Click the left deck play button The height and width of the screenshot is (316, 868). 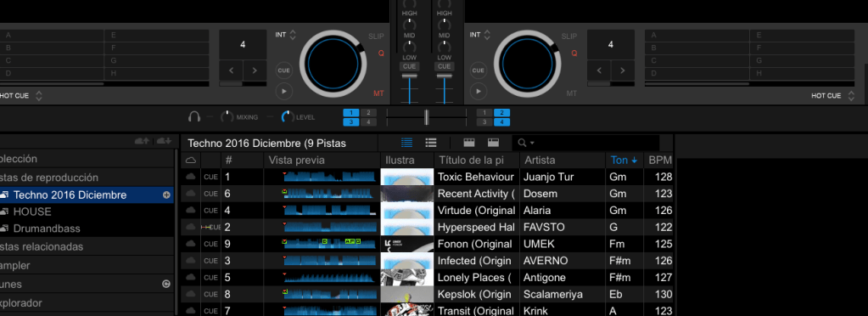point(284,91)
